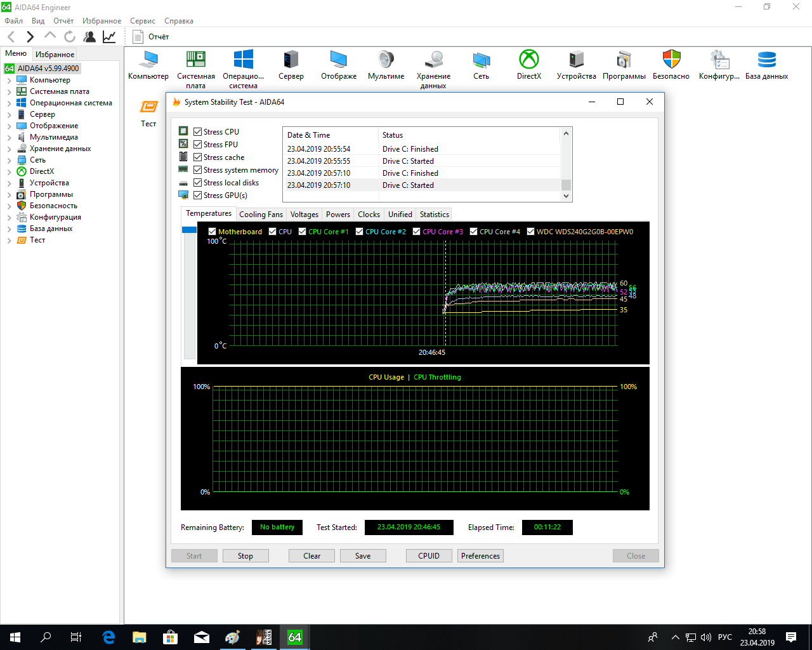Switch to Voltages tab
812x650 pixels.
(304, 215)
